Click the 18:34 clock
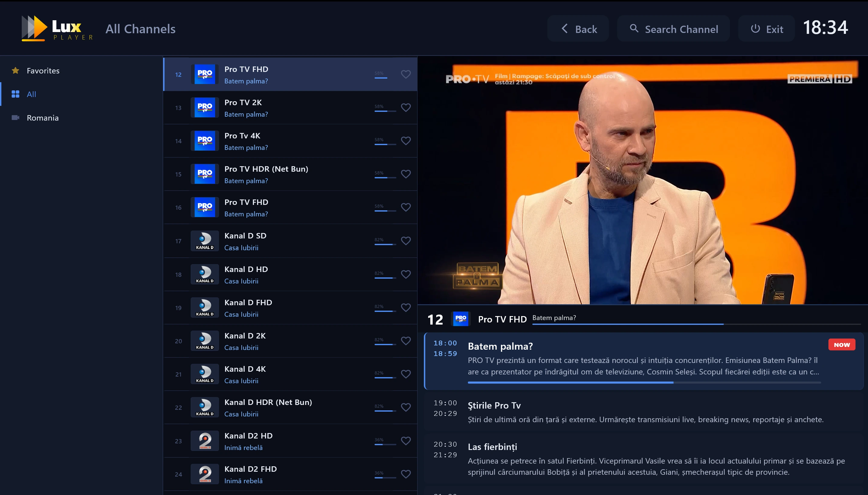 click(825, 27)
